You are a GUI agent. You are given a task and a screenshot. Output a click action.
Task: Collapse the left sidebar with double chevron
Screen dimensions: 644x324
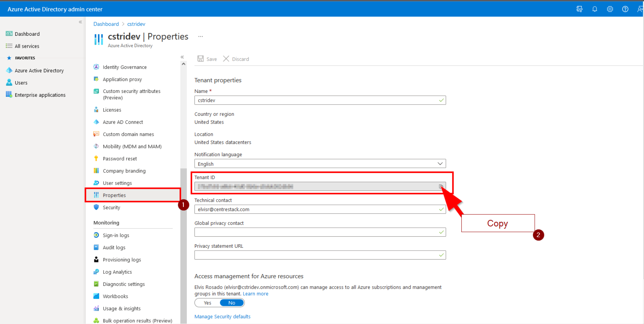click(80, 22)
